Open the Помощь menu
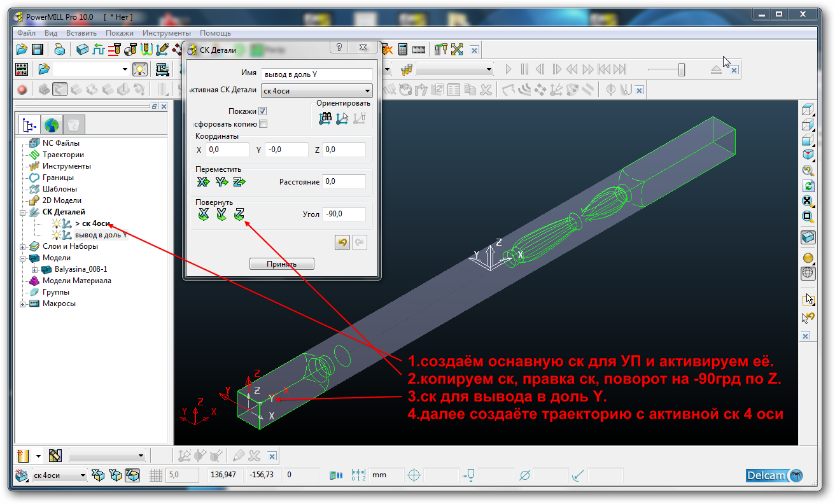The image size is (835, 504). [x=215, y=33]
